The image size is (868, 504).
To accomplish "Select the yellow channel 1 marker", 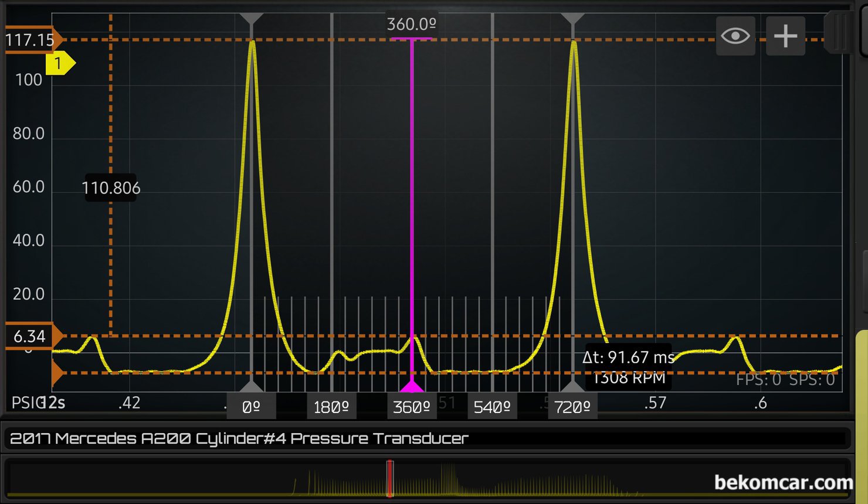I will click(59, 63).
